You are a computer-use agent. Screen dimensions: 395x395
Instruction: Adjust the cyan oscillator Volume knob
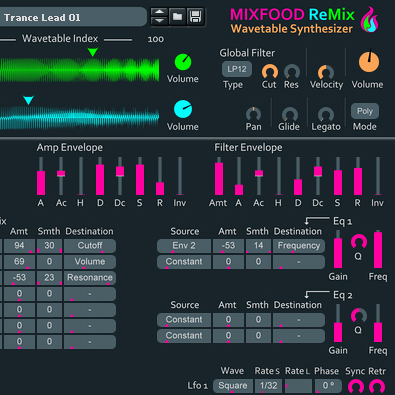(183, 109)
